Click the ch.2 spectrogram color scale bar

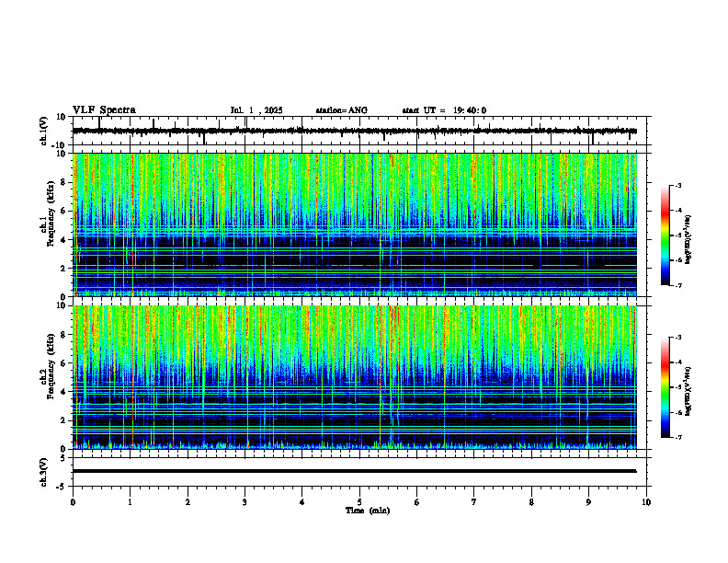coord(665,387)
